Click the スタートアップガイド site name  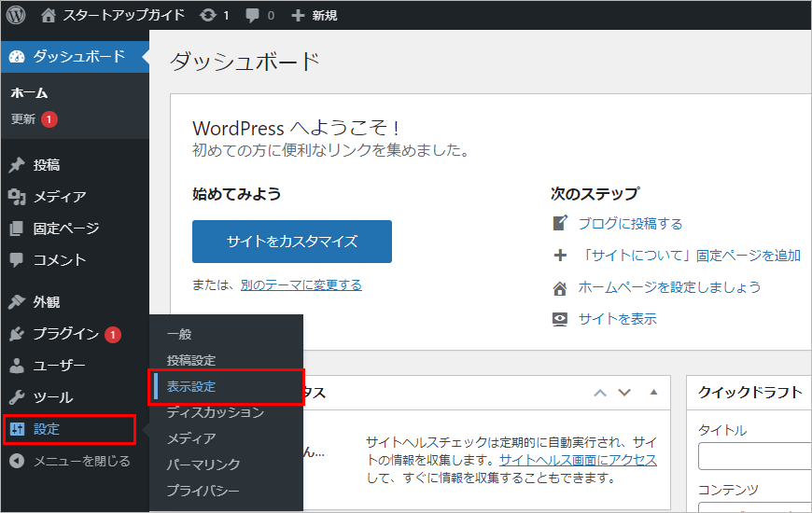click(123, 16)
